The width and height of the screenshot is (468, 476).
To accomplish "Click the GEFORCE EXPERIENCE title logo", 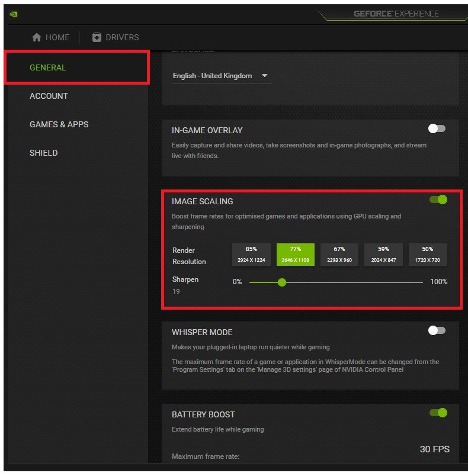I will point(397,14).
